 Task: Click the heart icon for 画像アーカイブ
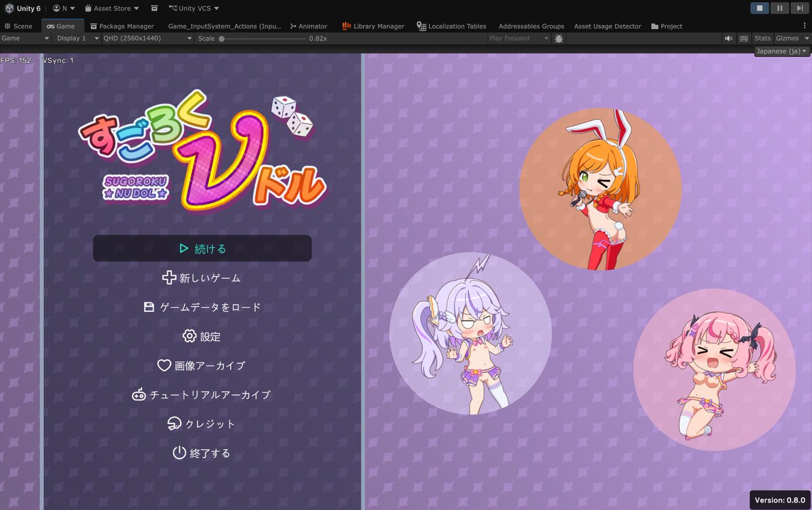pos(164,365)
